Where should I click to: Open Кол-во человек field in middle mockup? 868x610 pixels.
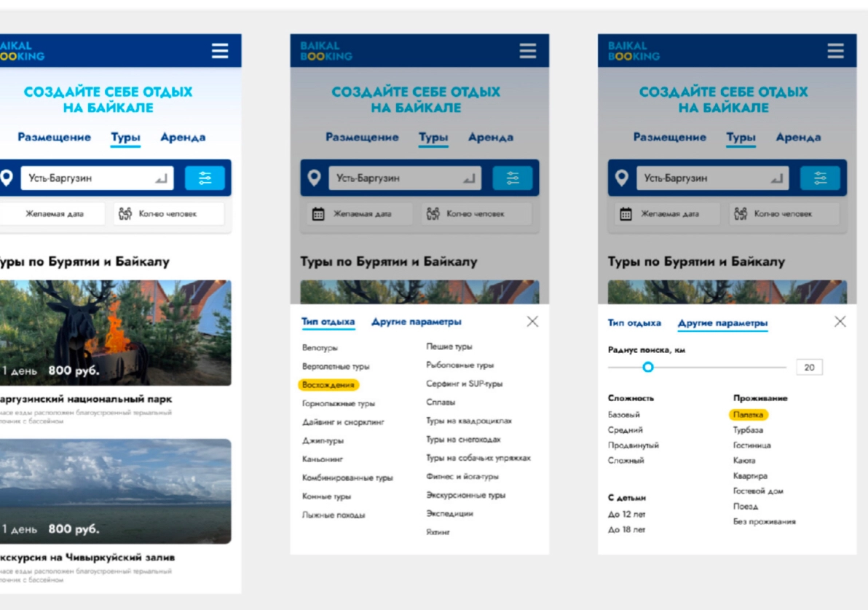point(477,214)
